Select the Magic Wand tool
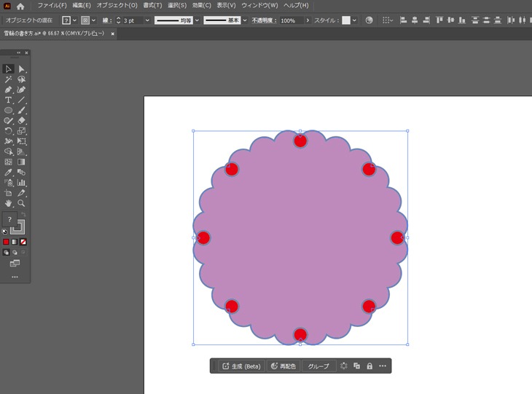 point(9,79)
